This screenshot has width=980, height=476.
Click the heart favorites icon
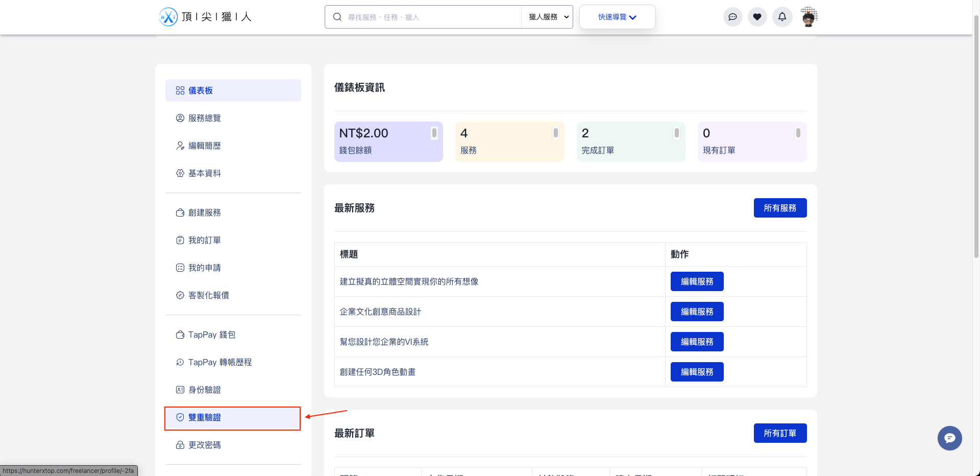757,17
